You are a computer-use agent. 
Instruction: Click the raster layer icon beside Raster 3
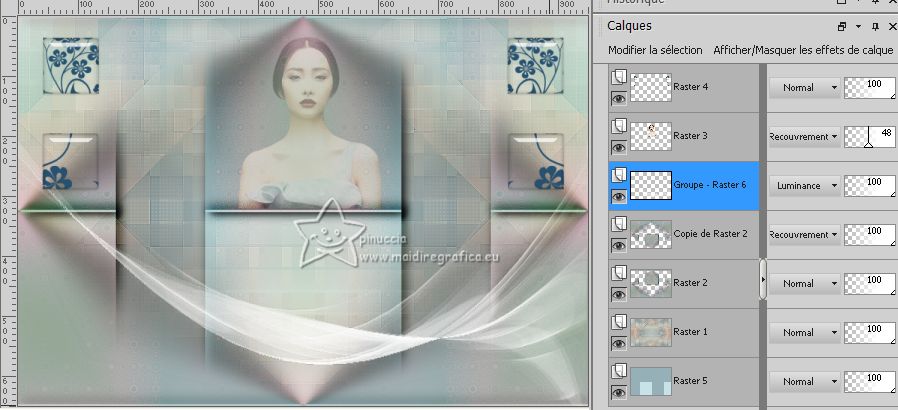tap(619, 127)
